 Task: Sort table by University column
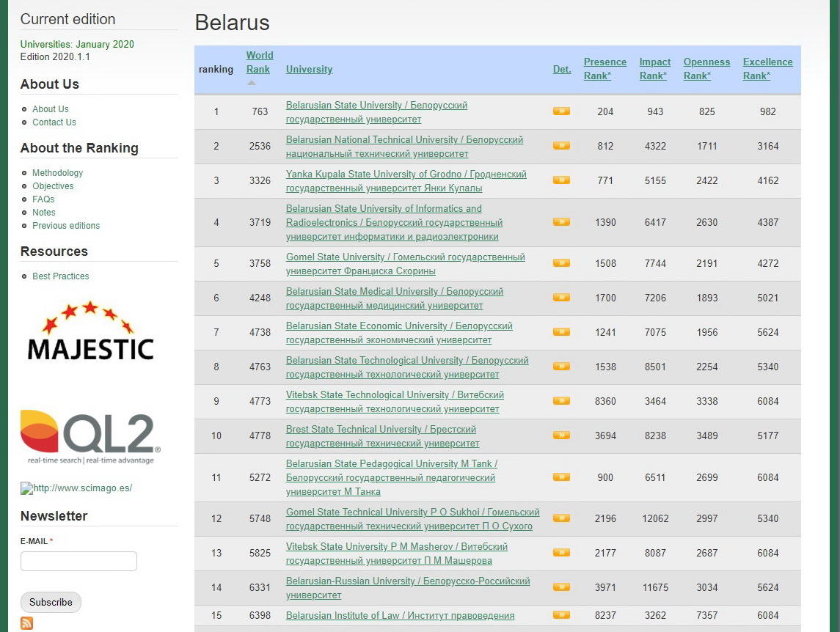309,69
